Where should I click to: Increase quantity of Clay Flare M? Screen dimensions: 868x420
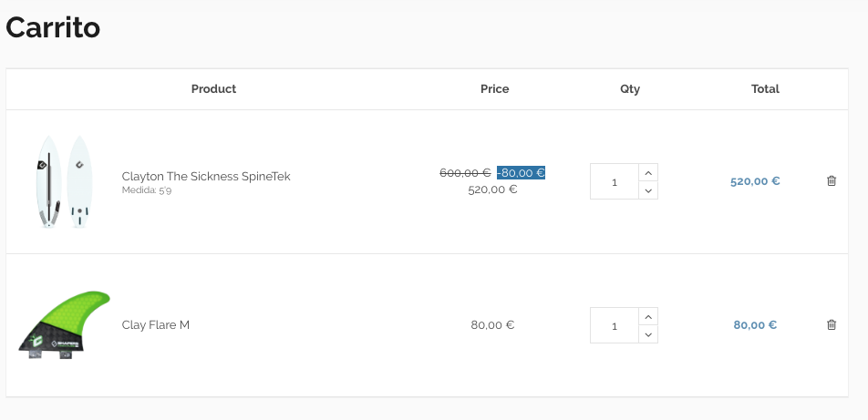tap(647, 316)
